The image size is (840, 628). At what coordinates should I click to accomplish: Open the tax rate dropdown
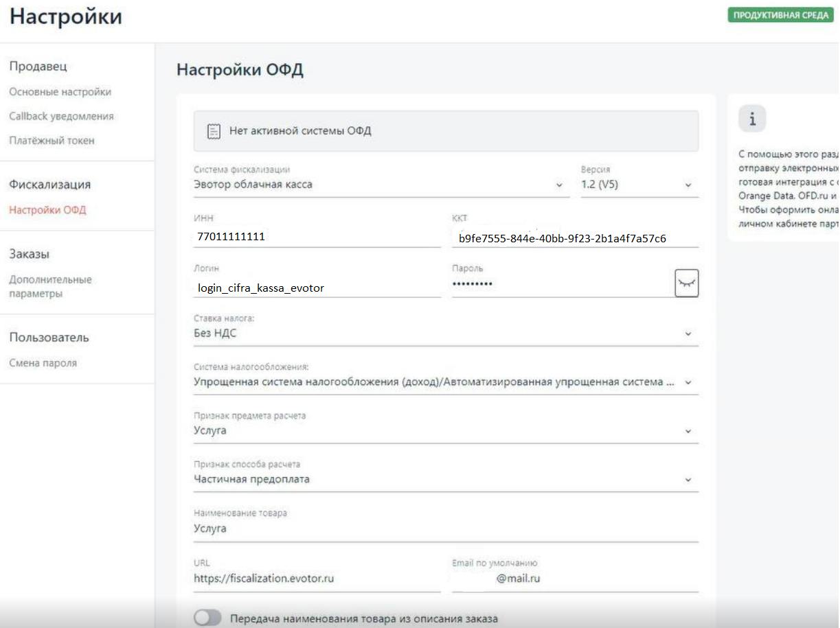445,334
